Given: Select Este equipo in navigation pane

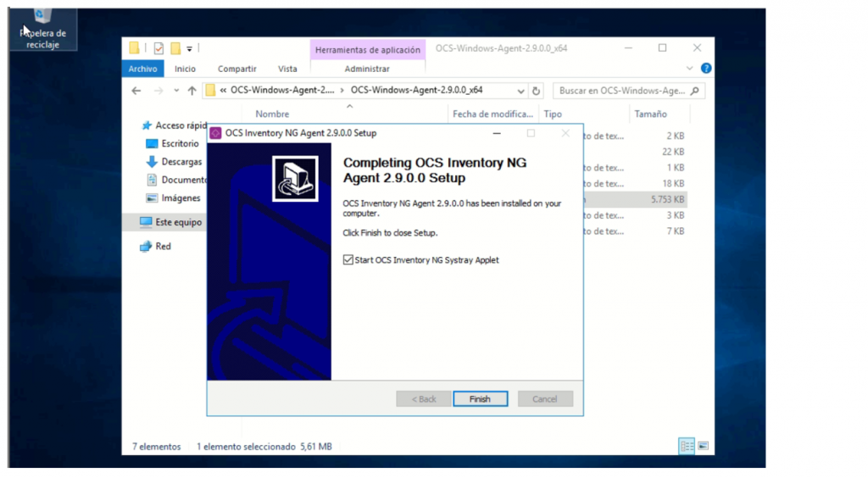Looking at the screenshot, I should 170,222.
